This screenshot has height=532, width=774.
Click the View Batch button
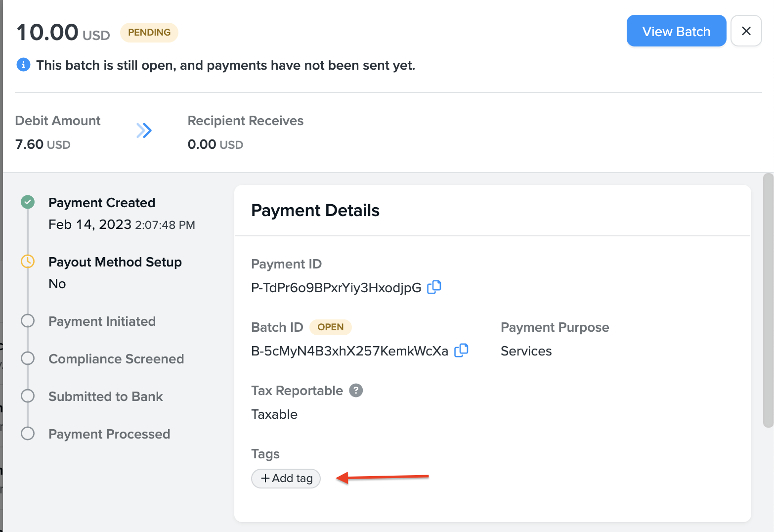676,31
